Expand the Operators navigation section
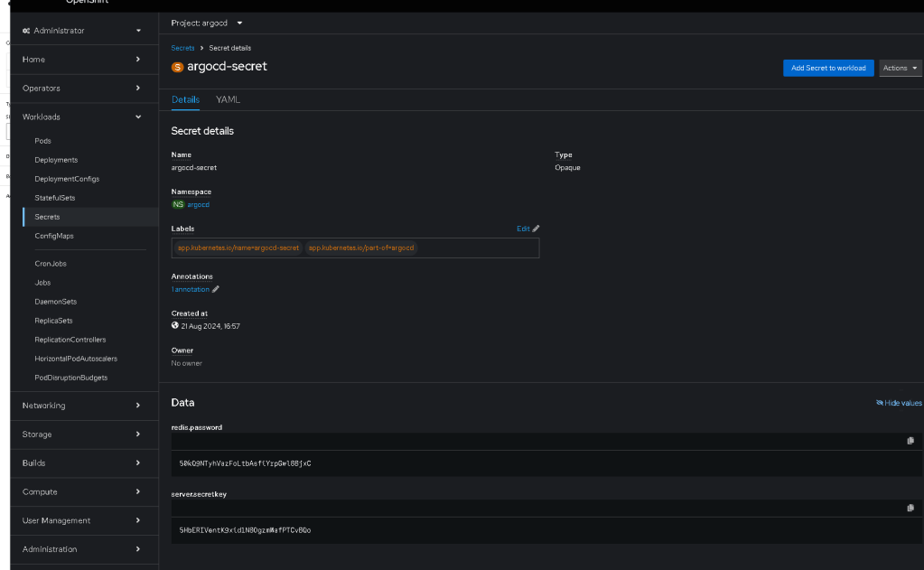The image size is (924, 570). point(82,89)
